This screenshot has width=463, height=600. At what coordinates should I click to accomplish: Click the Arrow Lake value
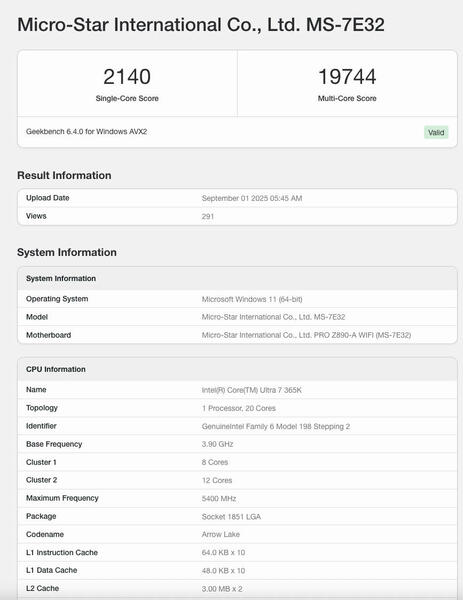[x=221, y=534]
